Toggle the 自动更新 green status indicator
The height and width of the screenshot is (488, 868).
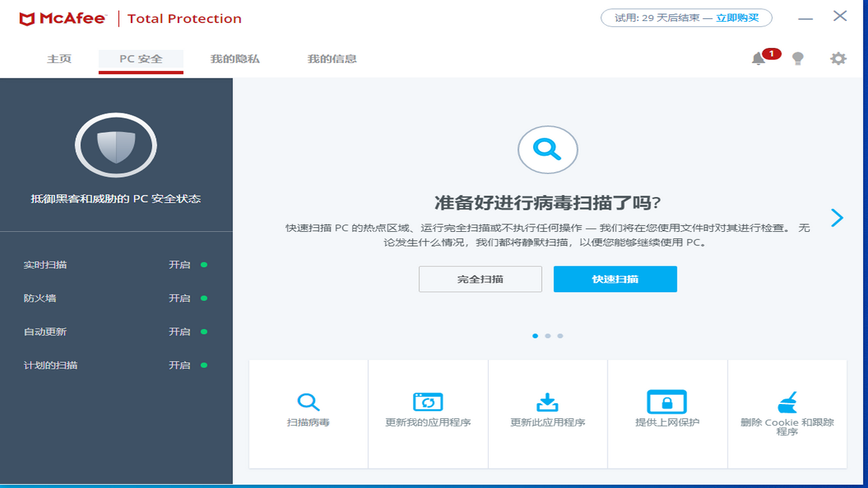click(204, 331)
